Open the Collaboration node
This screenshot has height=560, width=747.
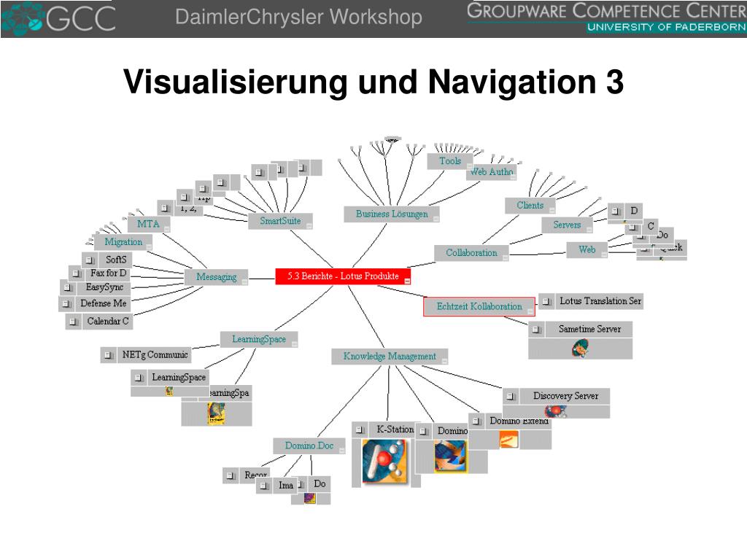(x=471, y=253)
